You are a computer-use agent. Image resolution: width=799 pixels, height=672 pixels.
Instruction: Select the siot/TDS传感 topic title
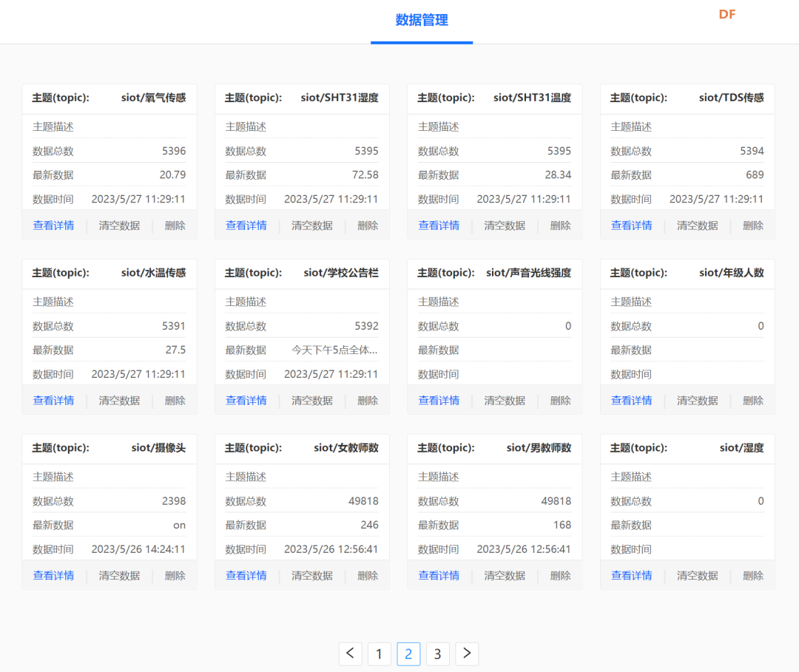point(731,98)
